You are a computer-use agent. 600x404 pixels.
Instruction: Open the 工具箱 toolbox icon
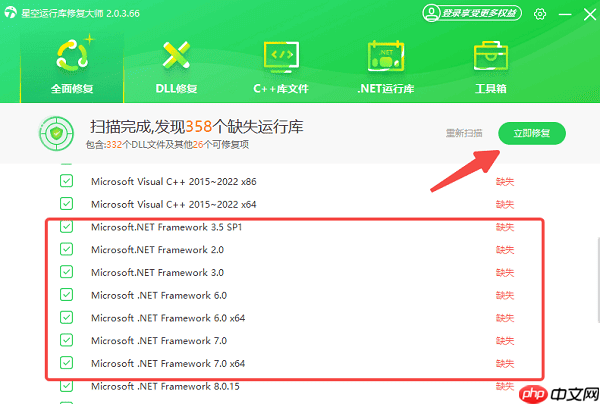[x=491, y=56]
